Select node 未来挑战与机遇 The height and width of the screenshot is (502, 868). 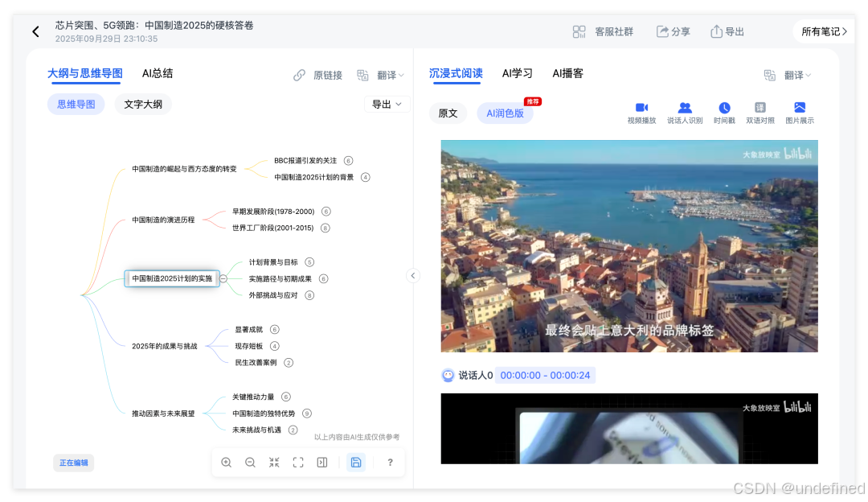click(256, 430)
